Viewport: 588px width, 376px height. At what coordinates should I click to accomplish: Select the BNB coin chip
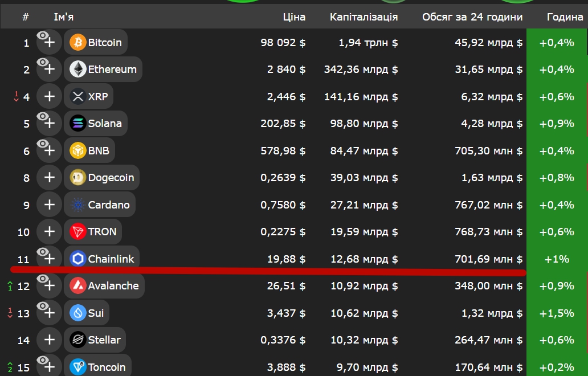(89, 150)
